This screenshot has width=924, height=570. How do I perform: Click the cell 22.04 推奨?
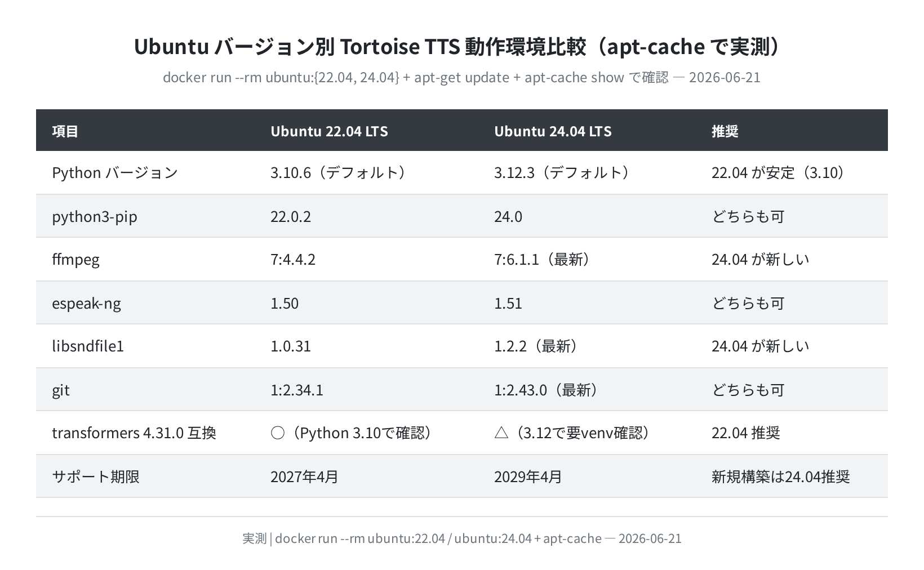(746, 433)
